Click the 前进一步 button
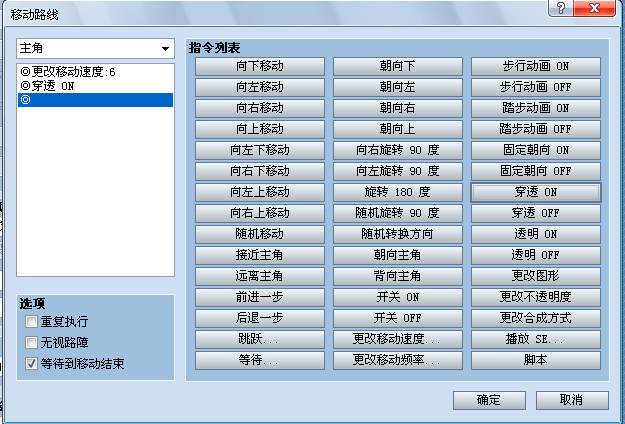This screenshot has height=424, width=625. 260,297
